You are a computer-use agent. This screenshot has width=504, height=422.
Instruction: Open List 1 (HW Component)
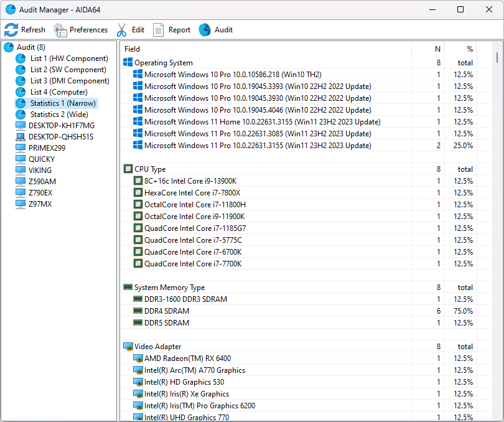(68, 59)
